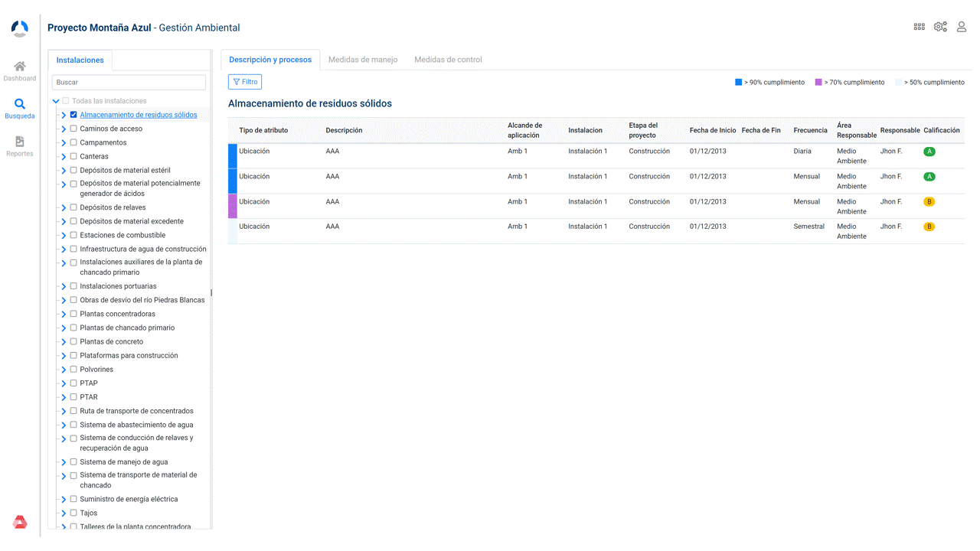The width and height of the screenshot is (980, 551).
Task: Open the Reportes sidebar icon
Action: (x=20, y=142)
